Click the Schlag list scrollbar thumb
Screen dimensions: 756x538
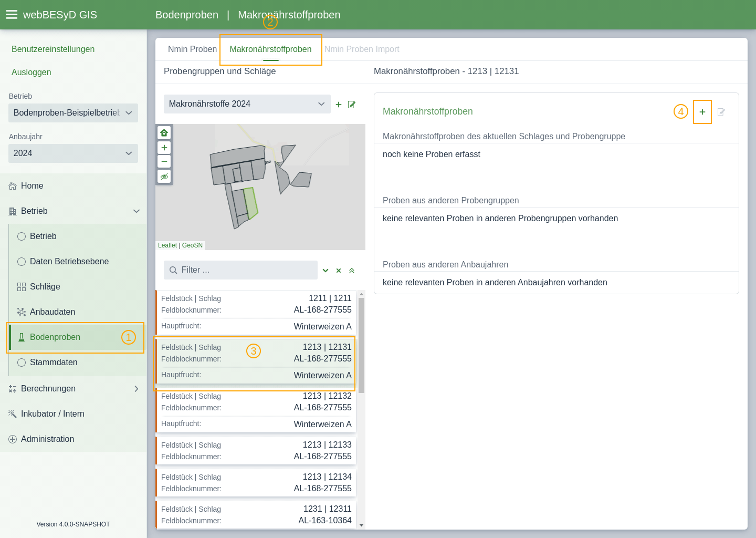[x=361, y=345]
